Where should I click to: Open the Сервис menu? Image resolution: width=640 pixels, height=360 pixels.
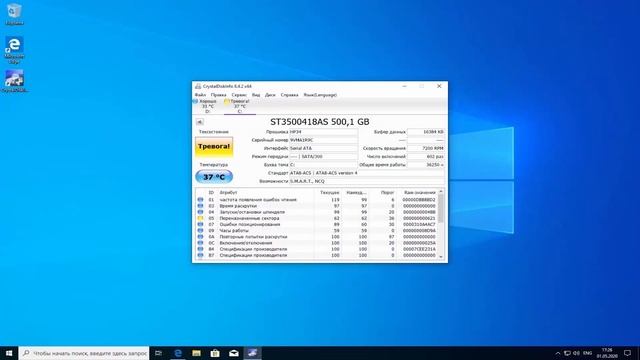239,95
